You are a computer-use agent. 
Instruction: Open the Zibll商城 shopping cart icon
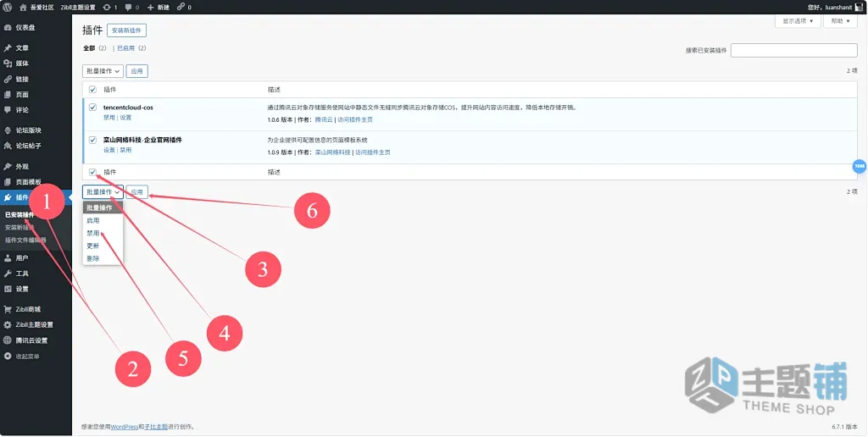(8, 309)
